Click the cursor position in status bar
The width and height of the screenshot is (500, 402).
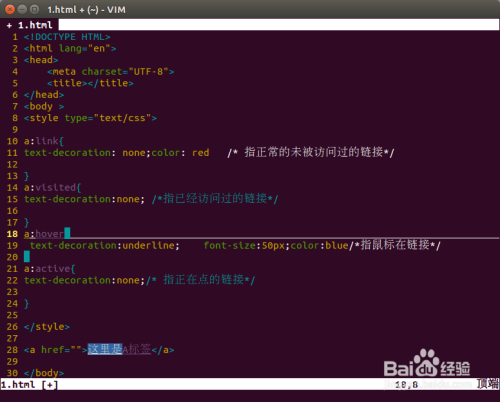tap(406, 385)
